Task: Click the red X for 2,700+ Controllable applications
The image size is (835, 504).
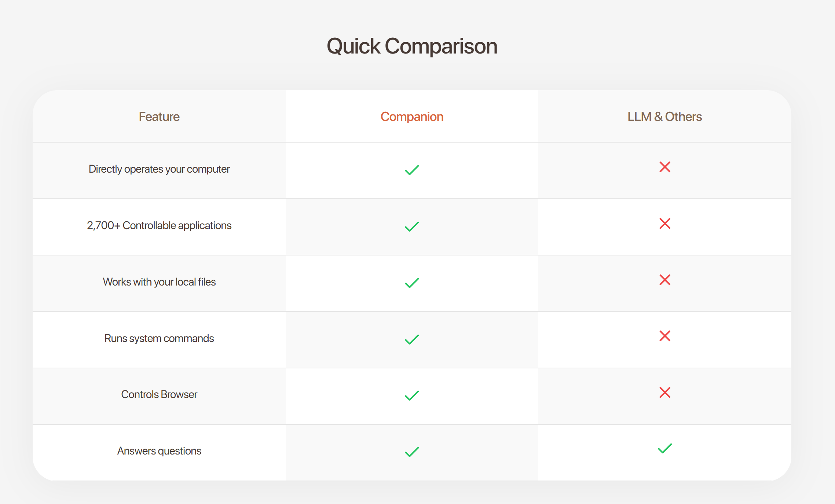Action: (x=664, y=224)
